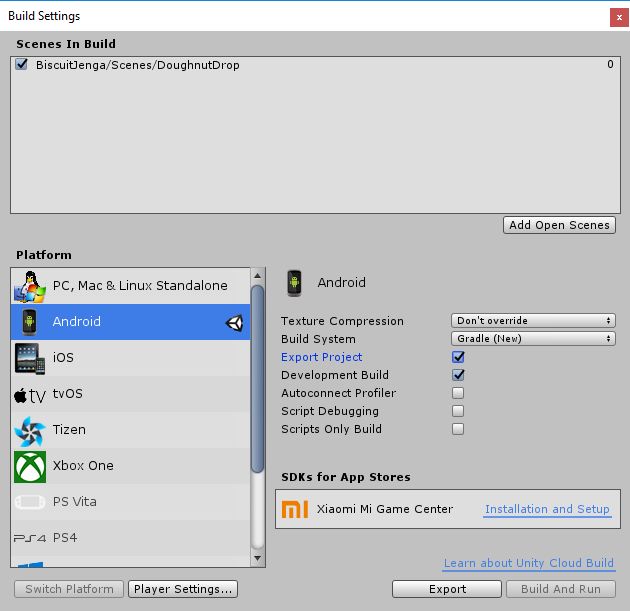This screenshot has width=630, height=611.
Task: Click the PS Vita handheld icon
Action: [30, 502]
